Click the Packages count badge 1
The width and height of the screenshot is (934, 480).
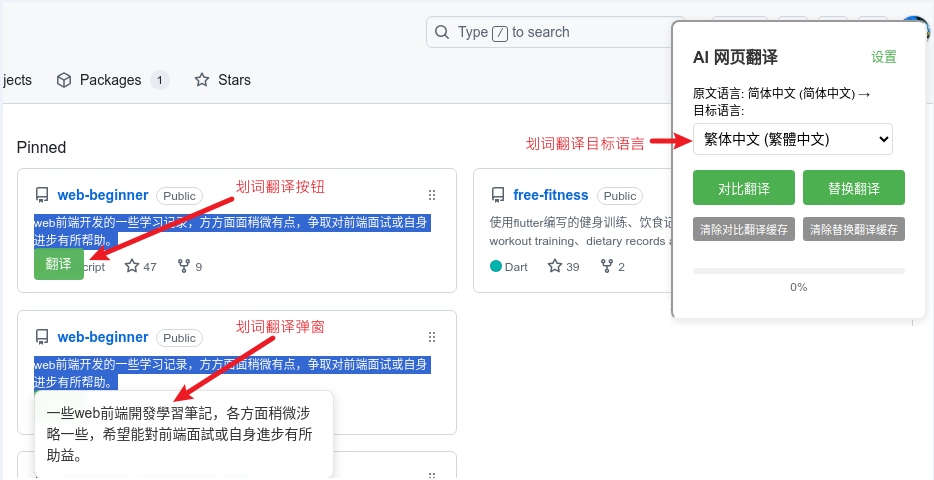coord(160,80)
